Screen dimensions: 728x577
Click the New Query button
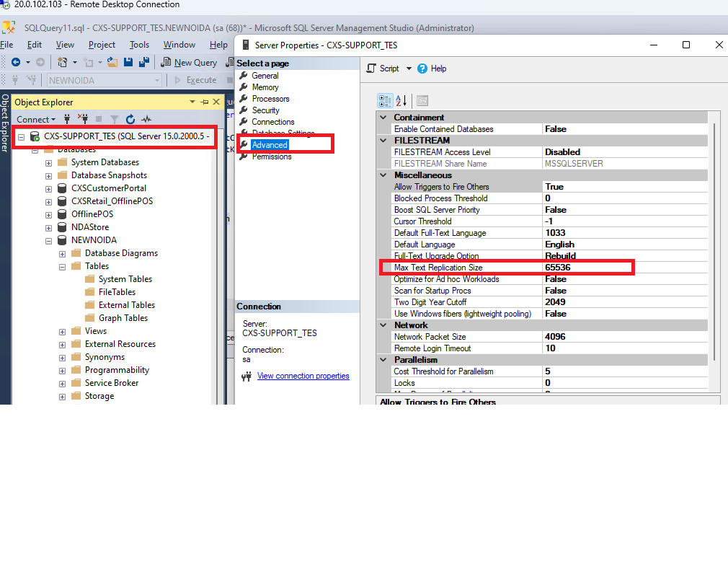click(x=189, y=62)
